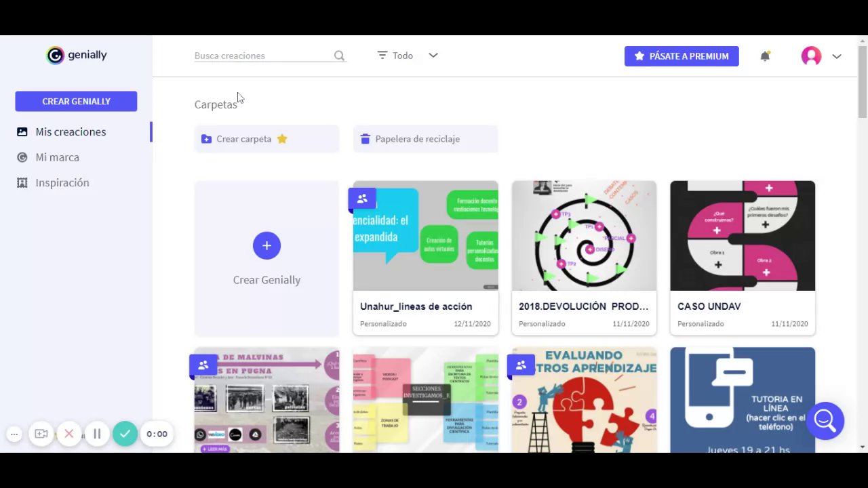Image resolution: width=868 pixels, height=488 pixels.
Task: Click shared badge on Malvinas card
Action: [x=203, y=366]
